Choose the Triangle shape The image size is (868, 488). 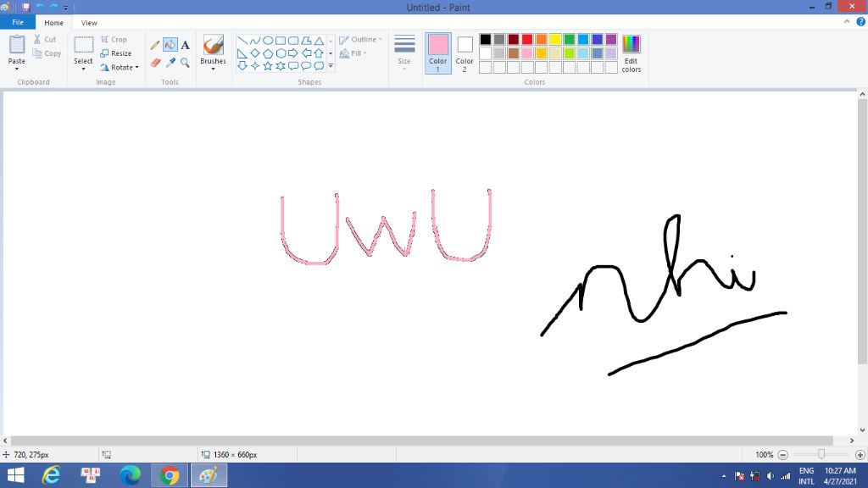[x=319, y=41]
